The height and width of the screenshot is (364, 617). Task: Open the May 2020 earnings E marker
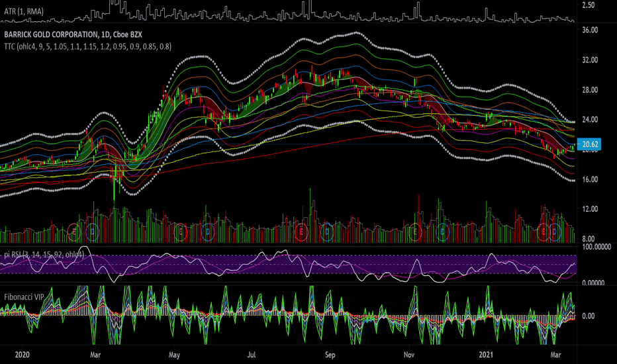coord(181,232)
